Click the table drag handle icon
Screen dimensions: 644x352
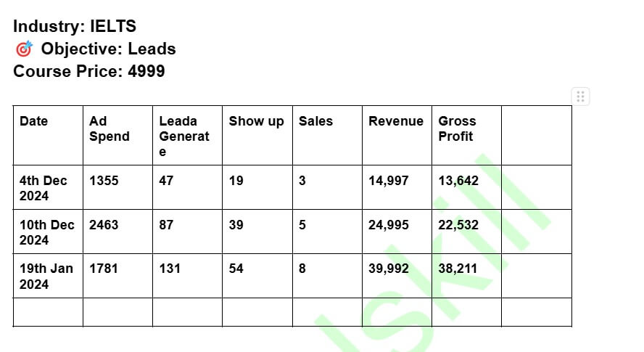[x=580, y=97]
